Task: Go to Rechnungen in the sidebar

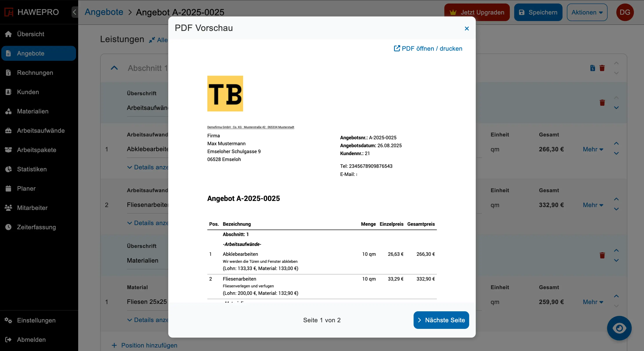Action: [38, 73]
